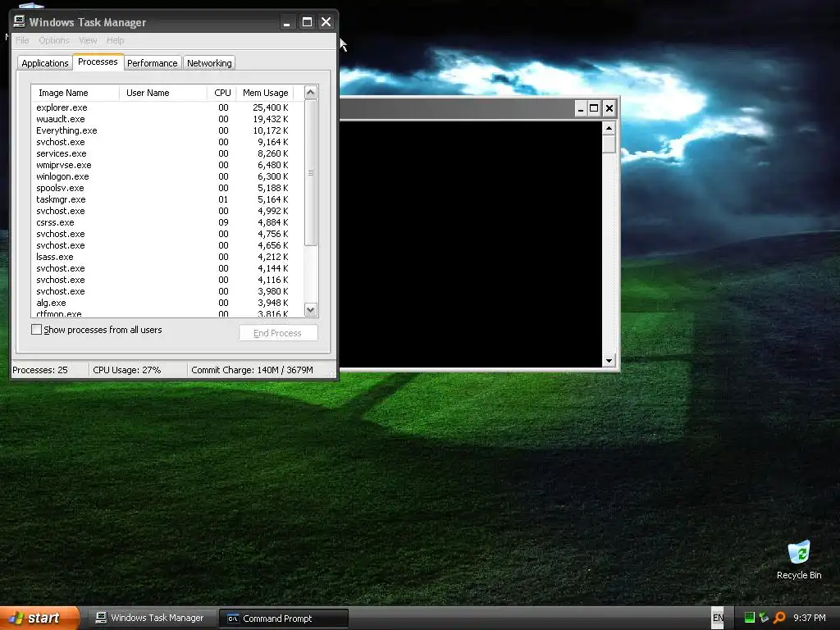Minimize the Command Prompt window
This screenshot has height=630, width=840.
tap(580, 109)
